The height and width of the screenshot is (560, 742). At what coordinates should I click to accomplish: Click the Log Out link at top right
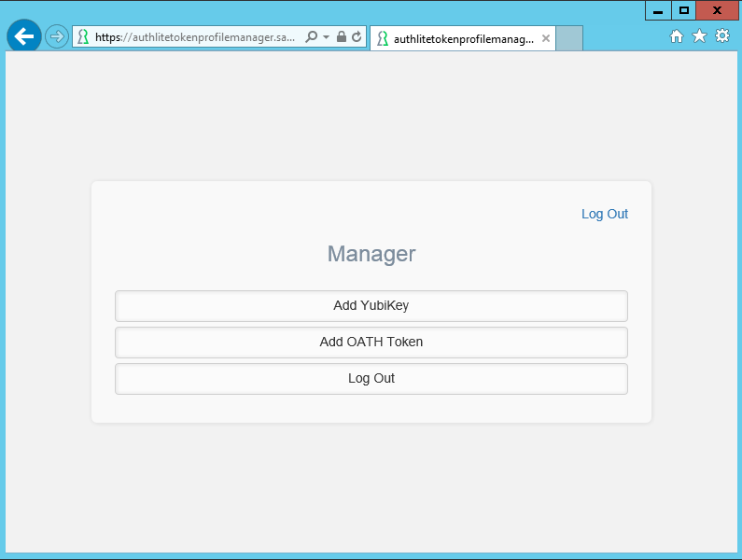pyautogui.click(x=604, y=214)
